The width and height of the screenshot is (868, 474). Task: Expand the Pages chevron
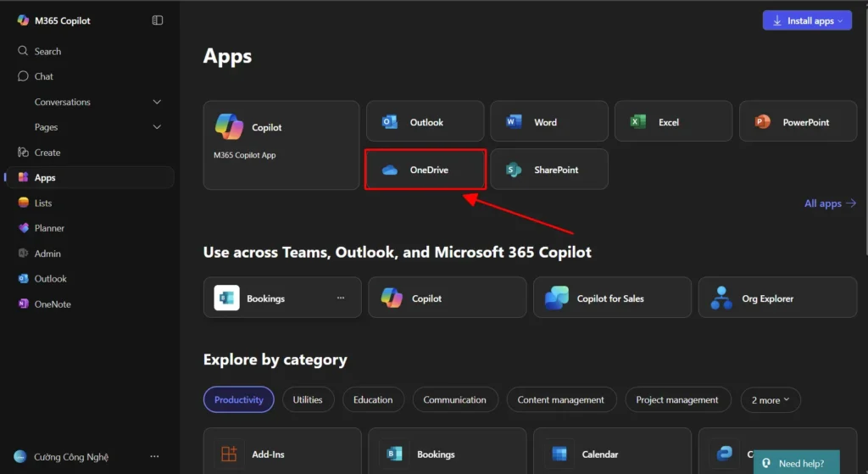(x=157, y=127)
